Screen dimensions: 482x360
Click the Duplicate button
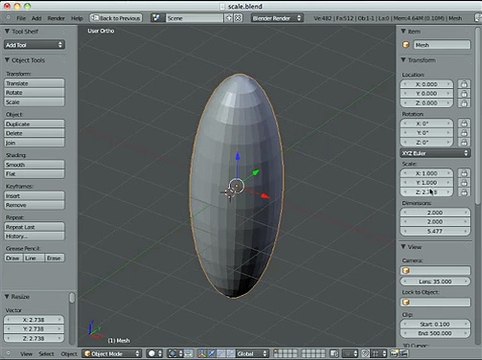(x=34, y=124)
